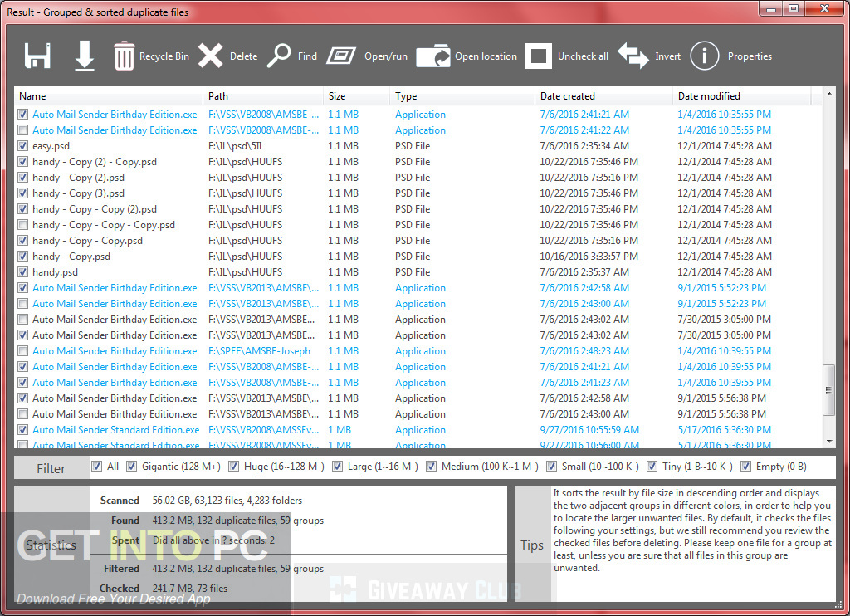850x616 pixels.
Task: Click the Delete toolbar label
Action: [243, 56]
